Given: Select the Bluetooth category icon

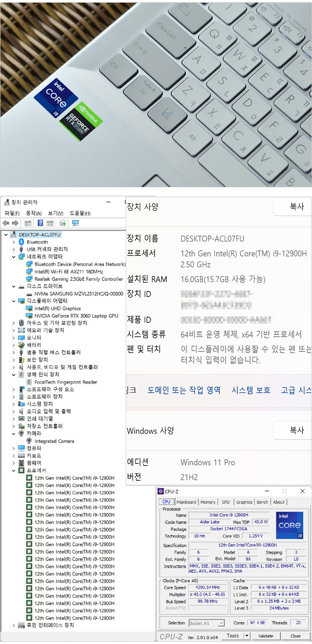Looking at the screenshot, I should point(21,242).
